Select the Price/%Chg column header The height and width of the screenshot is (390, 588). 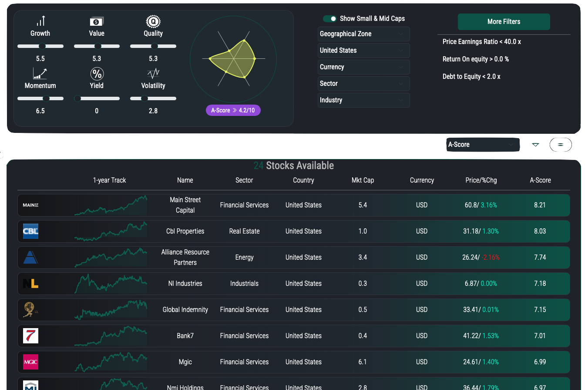click(x=481, y=180)
